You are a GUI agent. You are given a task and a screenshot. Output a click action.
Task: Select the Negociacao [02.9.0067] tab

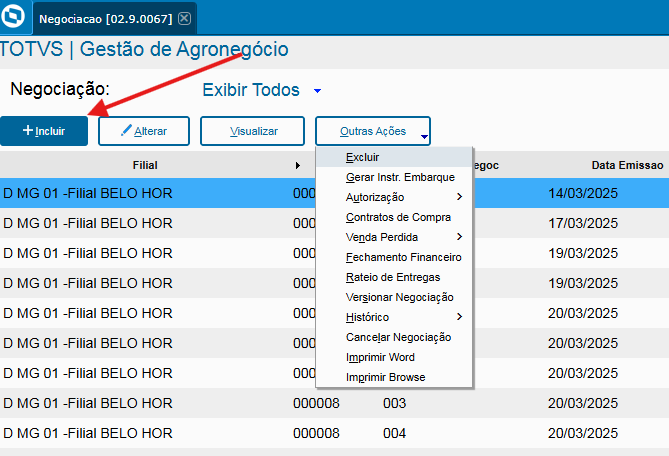pos(114,18)
